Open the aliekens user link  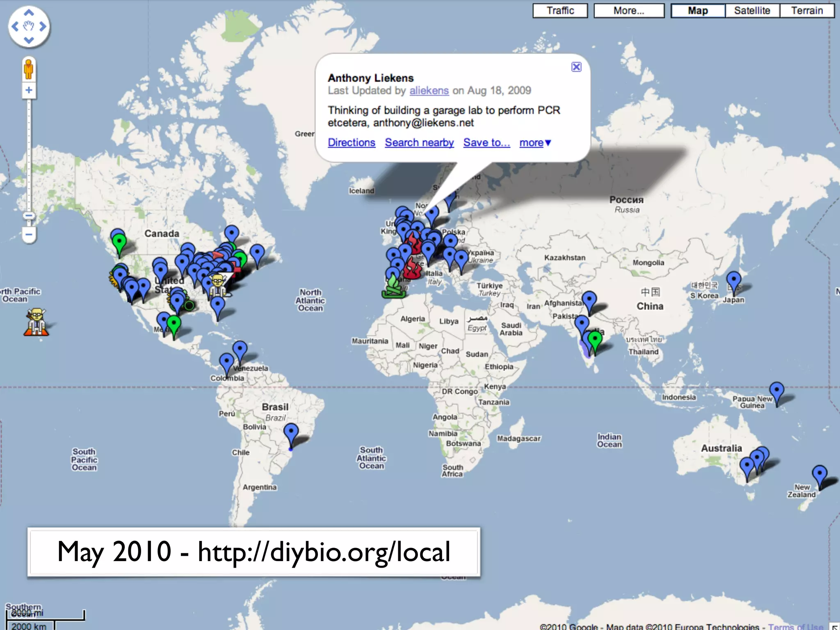(429, 91)
